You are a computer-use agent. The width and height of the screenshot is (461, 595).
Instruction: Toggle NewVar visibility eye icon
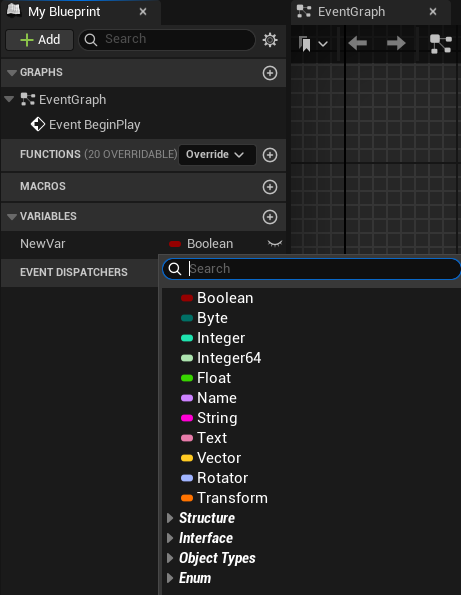(x=275, y=243)
